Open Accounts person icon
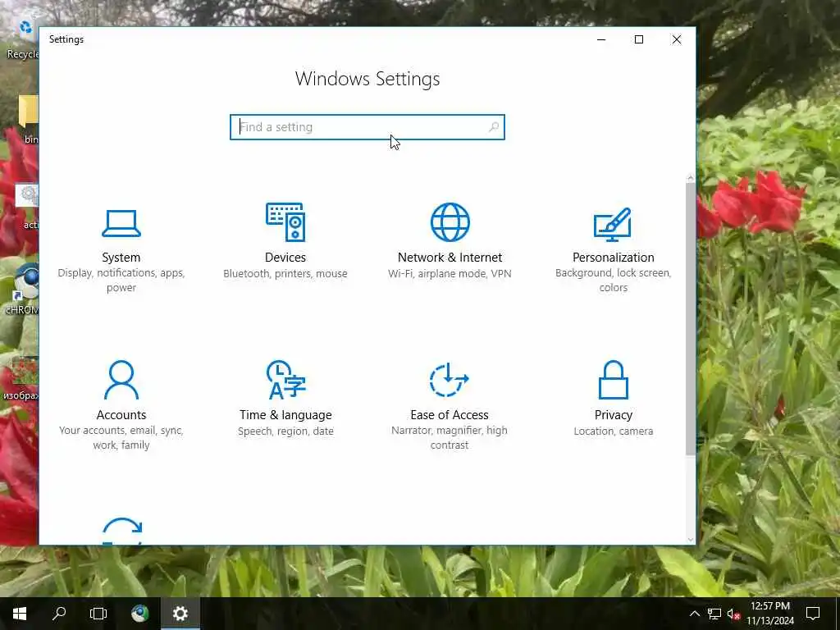This screenshot has width=840, height=630. point(121,380)
